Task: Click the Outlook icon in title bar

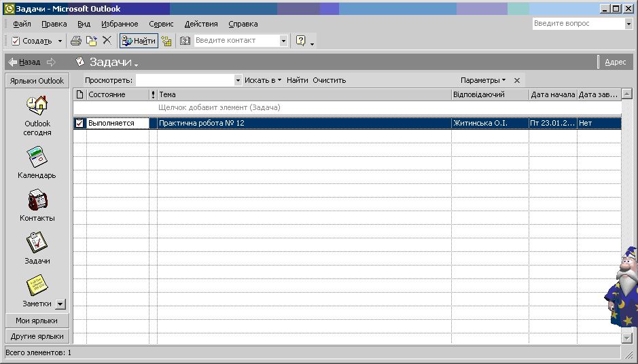Action: coord(9,9)
